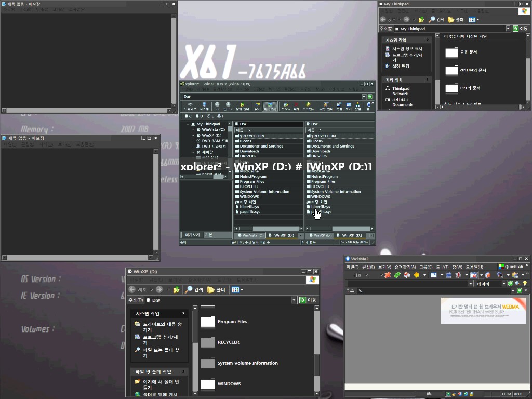Select 공유 문서 folder in My Thinkpad window

[x=461, y=52]
